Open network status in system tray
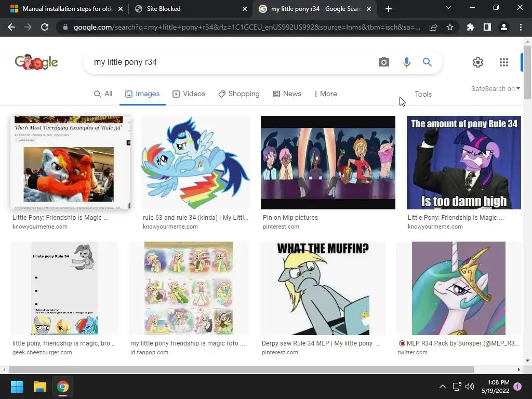The width and height of the screenshot is (532, 399). point(457,387)
